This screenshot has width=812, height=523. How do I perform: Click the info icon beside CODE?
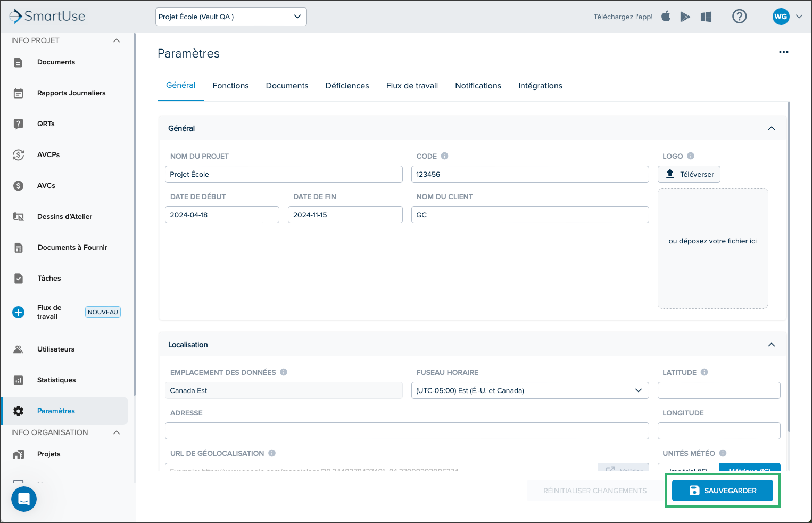point(445,156)
